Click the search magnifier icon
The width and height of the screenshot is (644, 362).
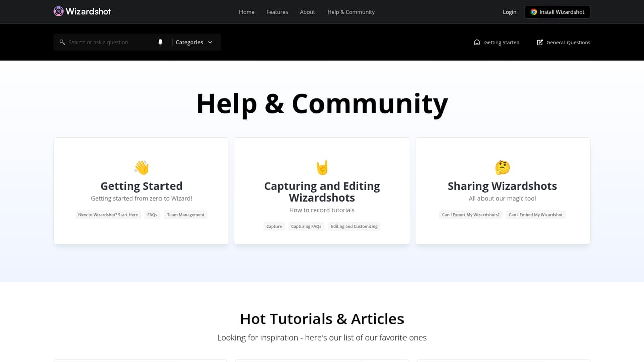point(62,42)
